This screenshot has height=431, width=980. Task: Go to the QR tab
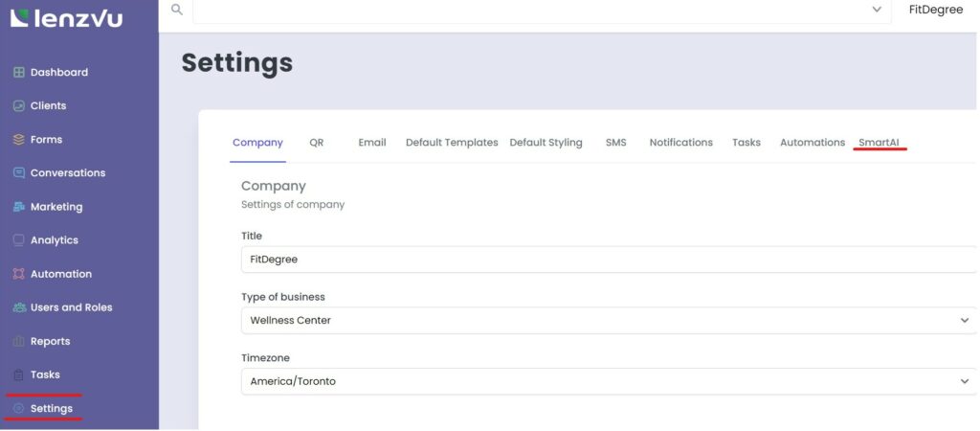tap(317, 143)
